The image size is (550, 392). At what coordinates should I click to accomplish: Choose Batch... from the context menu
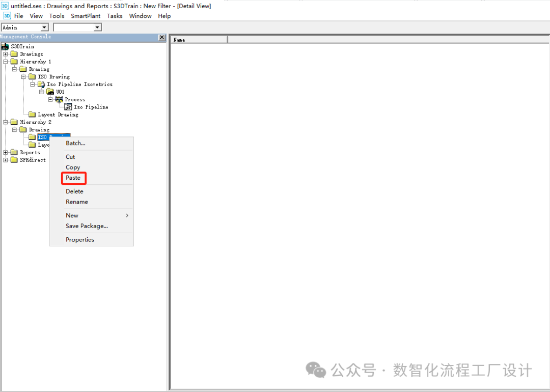pos(75,143)
